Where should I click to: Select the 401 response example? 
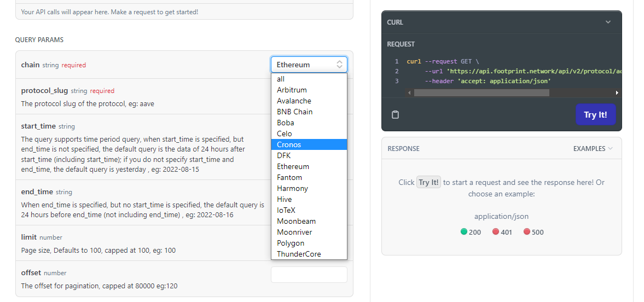pos(502,232)
